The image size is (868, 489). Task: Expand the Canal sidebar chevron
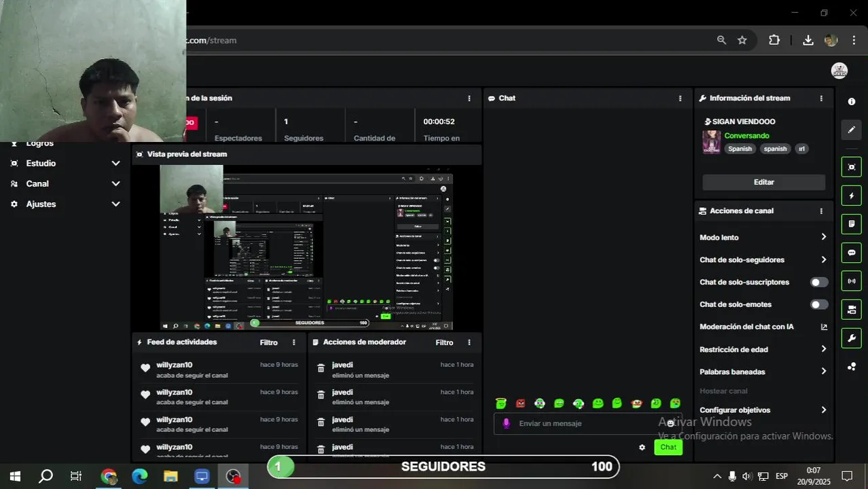[115, 183]
